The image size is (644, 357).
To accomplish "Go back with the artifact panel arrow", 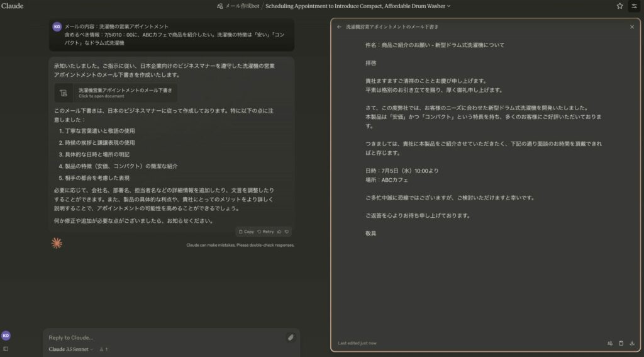I will pos(339,26).
